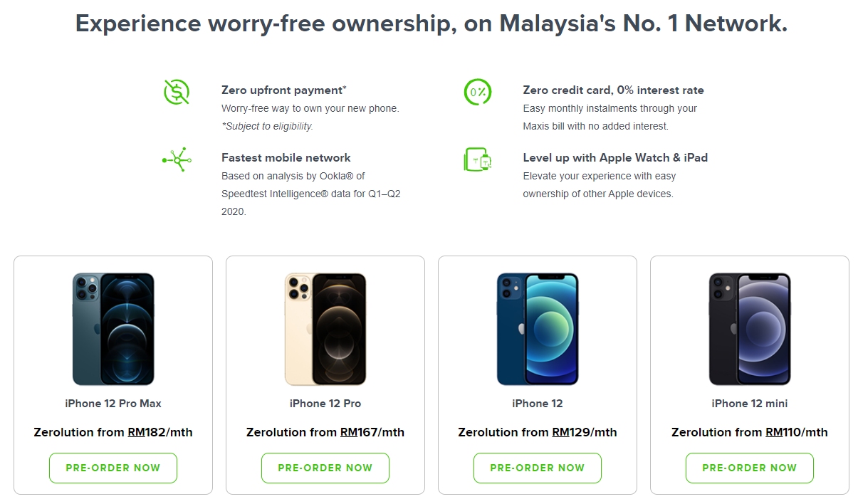Click the Apple Watch & iPad devices icon
This screenshot has height=504, width=858.
point(477,159)
